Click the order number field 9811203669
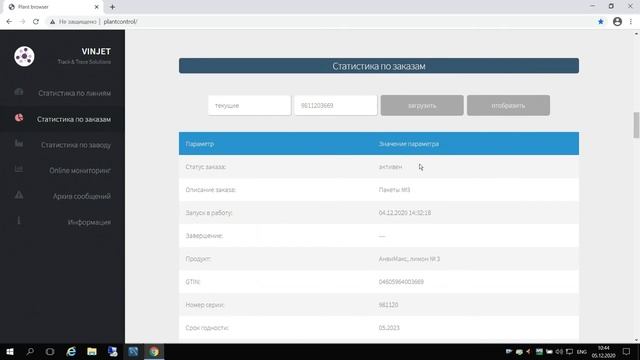The width and height of the screenshot is (640, 360). 336,105
